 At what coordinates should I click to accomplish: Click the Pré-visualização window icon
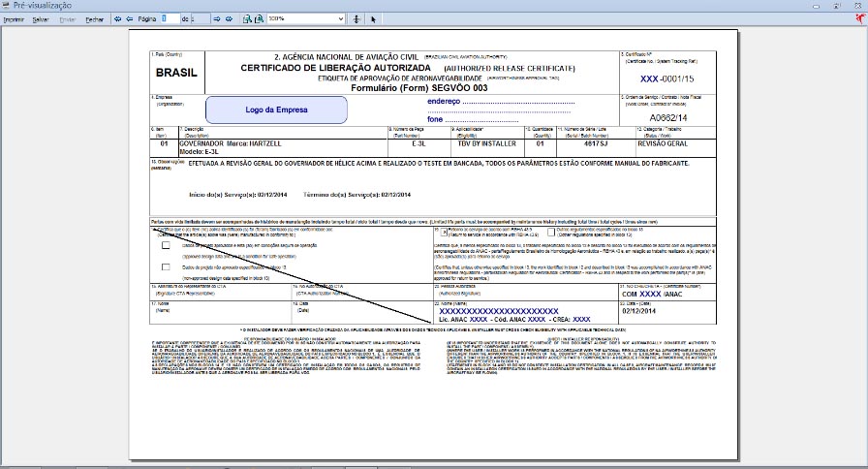point(6,6)
